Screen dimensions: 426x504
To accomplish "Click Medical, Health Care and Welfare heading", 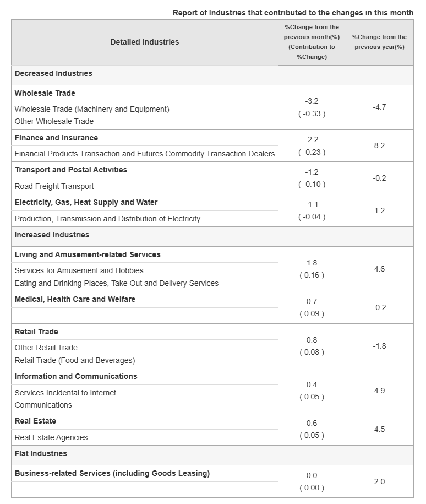I will click(75, 300).
